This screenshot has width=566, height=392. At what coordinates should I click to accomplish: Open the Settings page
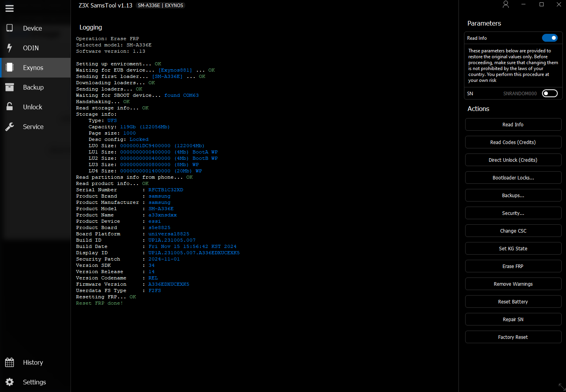35,382
